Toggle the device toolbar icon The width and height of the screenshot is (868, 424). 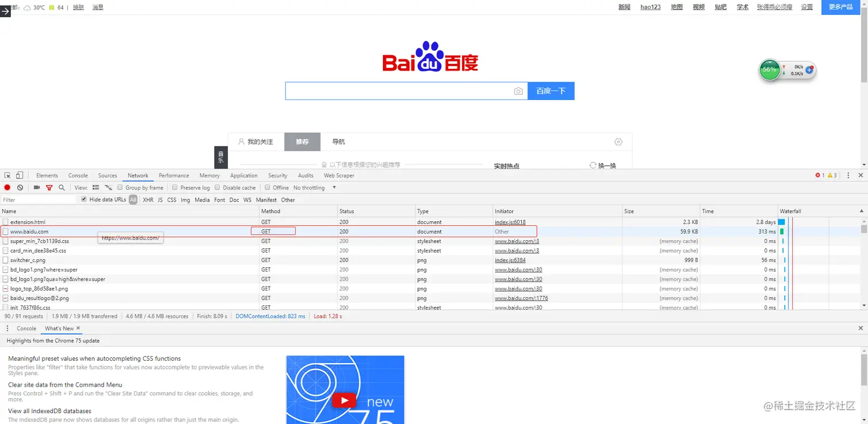(20, 175)
